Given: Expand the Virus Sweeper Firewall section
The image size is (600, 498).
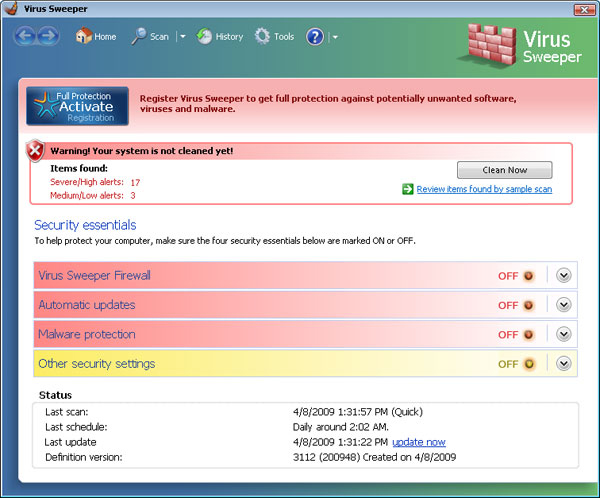Looking at the screenshot, I should [x=564, y=275].
